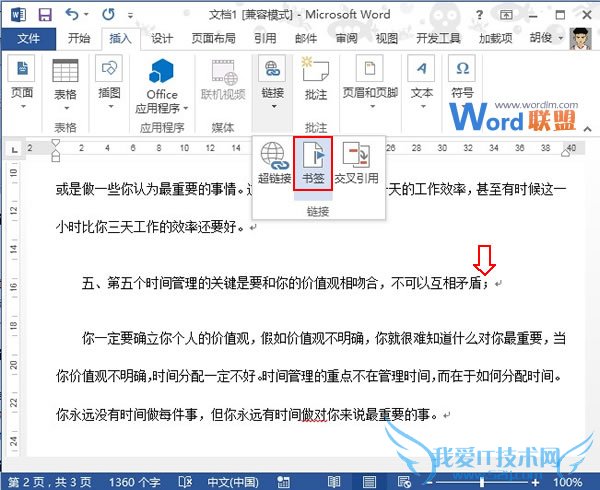Screen dimensions: 600x490
Task: Click the Word application icon in title bar
Action: click(x=18, y=15)
